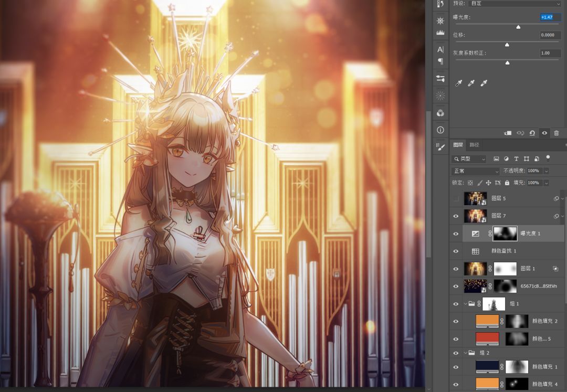Select the black point eyedropper
567x392 pixels.
point(459,83)
